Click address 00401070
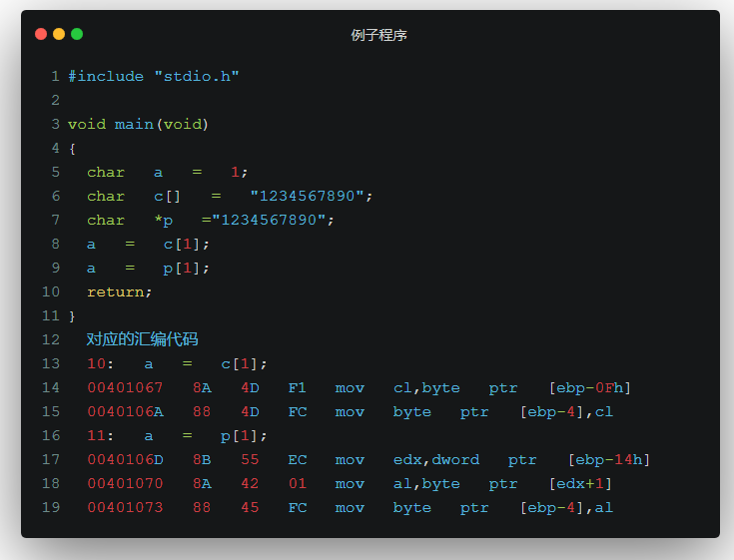The height and width of the screenshot is (560, 734). coord(125,484)
